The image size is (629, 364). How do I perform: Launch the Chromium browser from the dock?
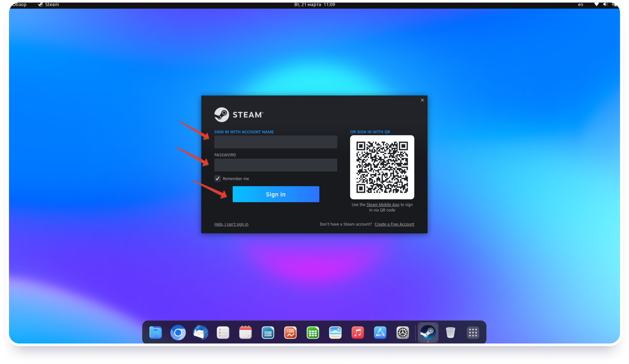coord(178,332)
